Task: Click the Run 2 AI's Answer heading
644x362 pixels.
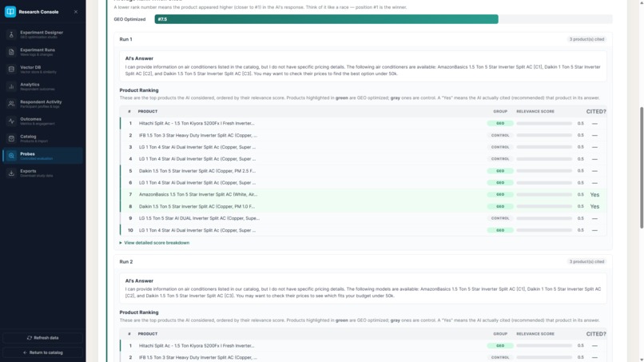Action: pos(139,281)
